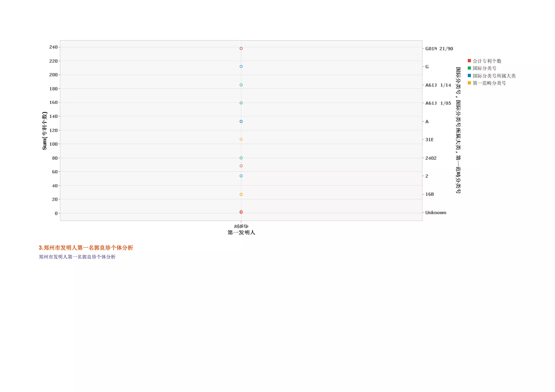Click the orange 第一范畴分类号 legend swatch
The width and height of the screenshot is (555, 392).
pyautogui.click(x=469, y=83)
